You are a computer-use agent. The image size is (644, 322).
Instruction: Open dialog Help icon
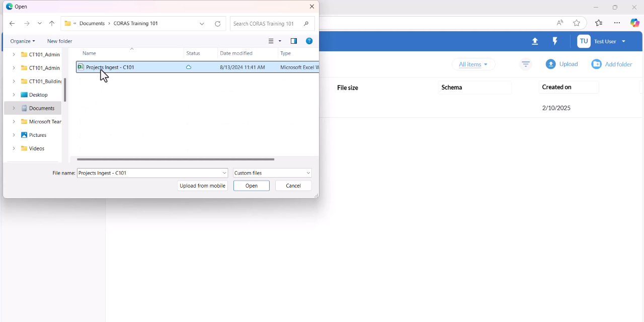tap(309, 41)
